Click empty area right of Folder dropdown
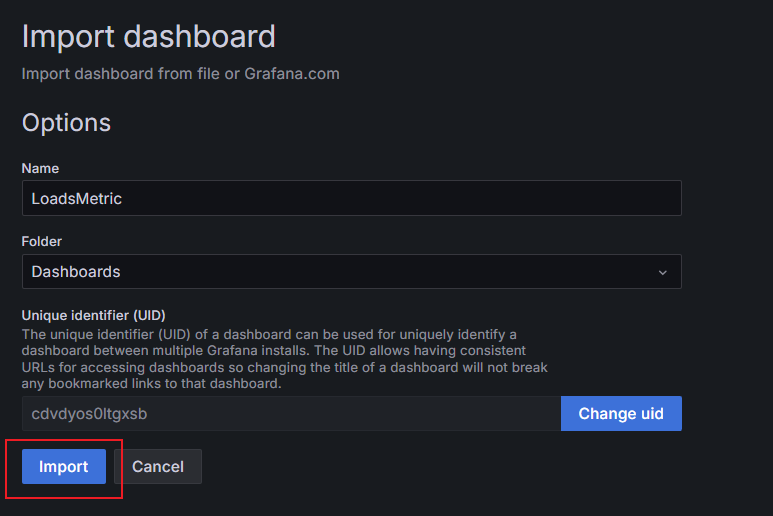The height and width of the screenshot is (516, 773). (x=727, y=272)
